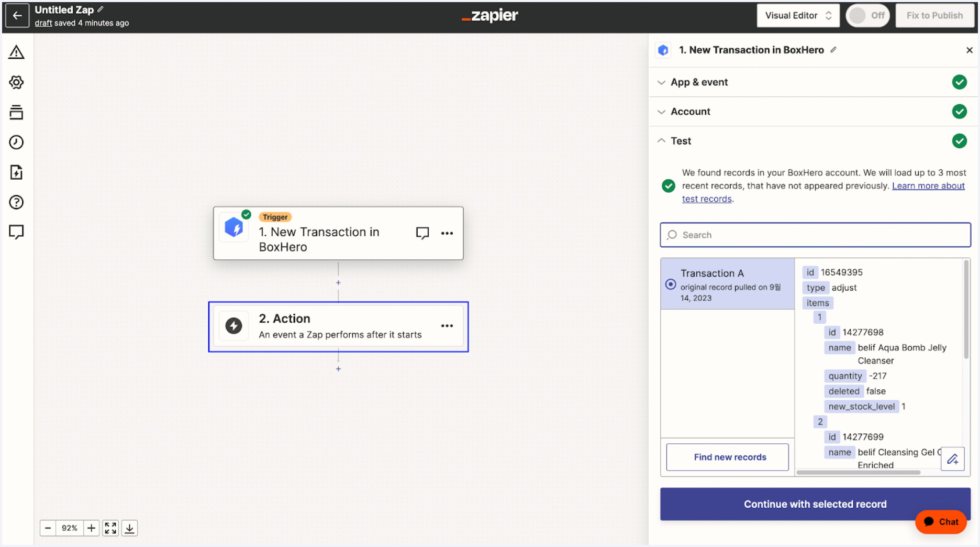Zoom out using the minus control
The height and width of the screenshot is (547, 980).
pos(48,528)
